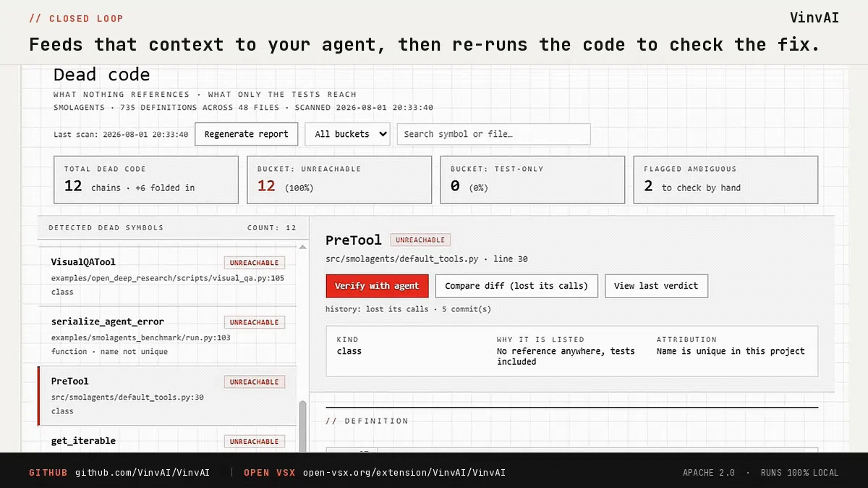The width and height of the screenshot is (868, 488).
Task: Click the 'COUNT: 12' label
Action: point(272,227)
